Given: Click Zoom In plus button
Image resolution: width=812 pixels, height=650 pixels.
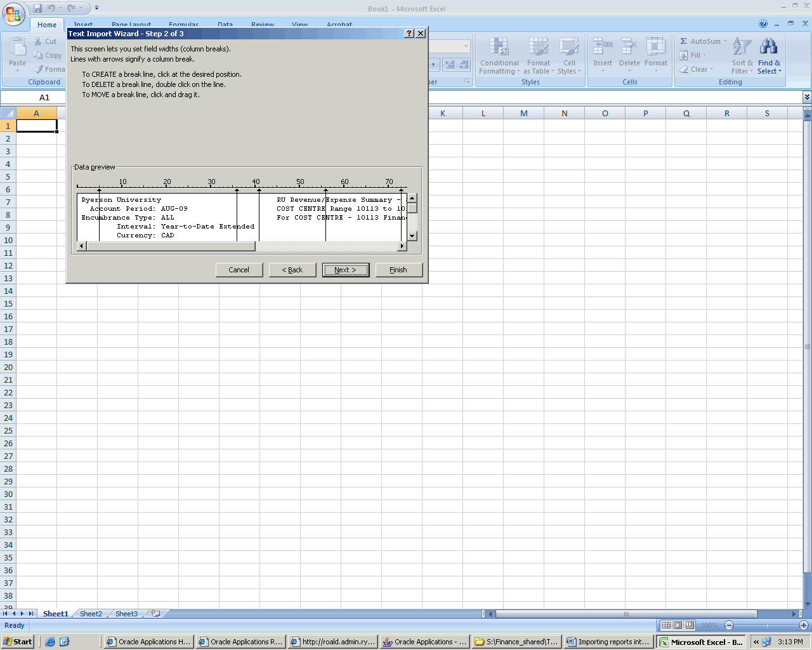Looking at the screenshot, I should click(x=803, y=625).
